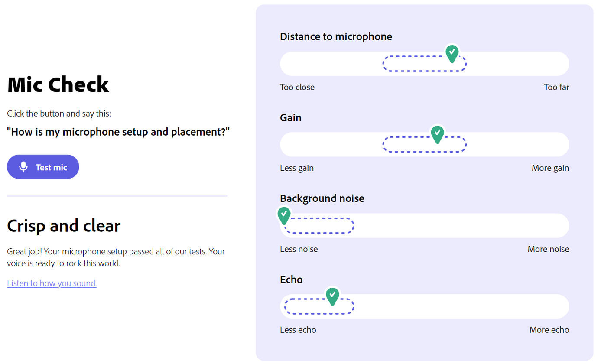The height and width of the screenshot is (364, 598).
Task: Click the green pin on Background noise slider
Action: (284, 215)
